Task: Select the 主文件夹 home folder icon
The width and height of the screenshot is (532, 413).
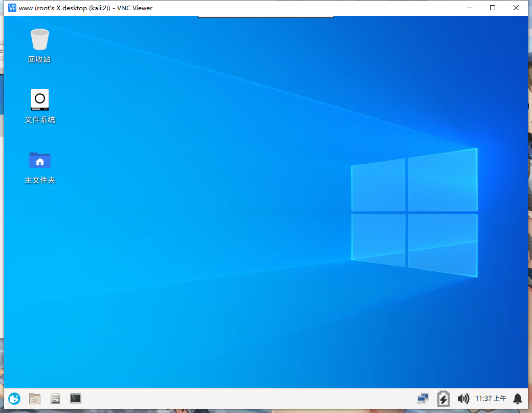Action: [40, 160]
